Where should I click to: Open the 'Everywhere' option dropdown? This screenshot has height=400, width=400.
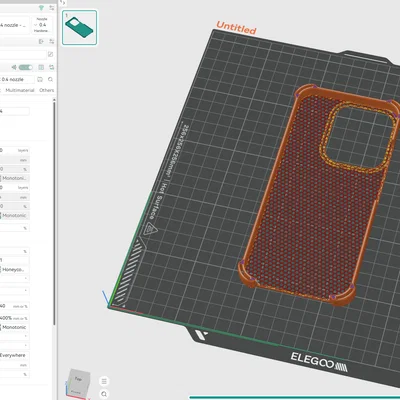click(x=15, y=355)
